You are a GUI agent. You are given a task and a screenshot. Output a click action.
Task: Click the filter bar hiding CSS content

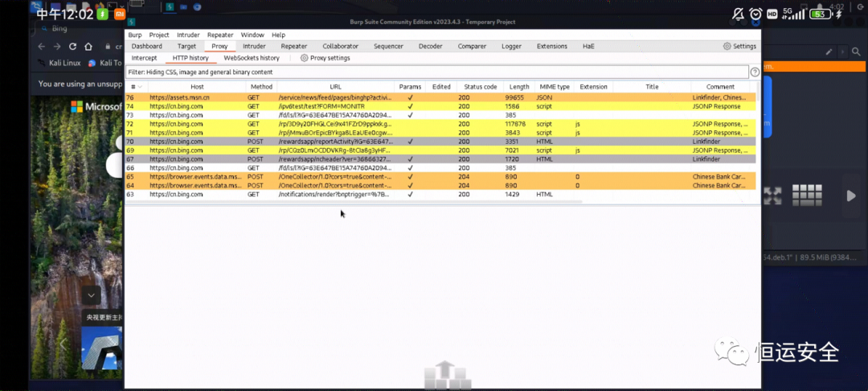click(x=437, y=72)
